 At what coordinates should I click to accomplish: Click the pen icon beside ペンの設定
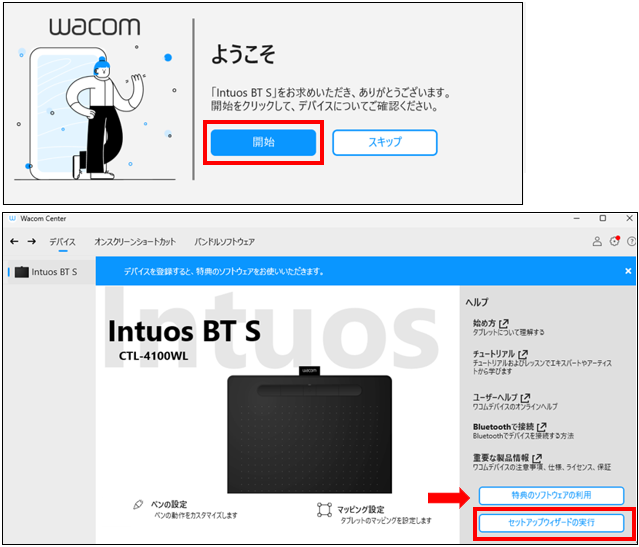pyautogui.click(x=138, y=505)
